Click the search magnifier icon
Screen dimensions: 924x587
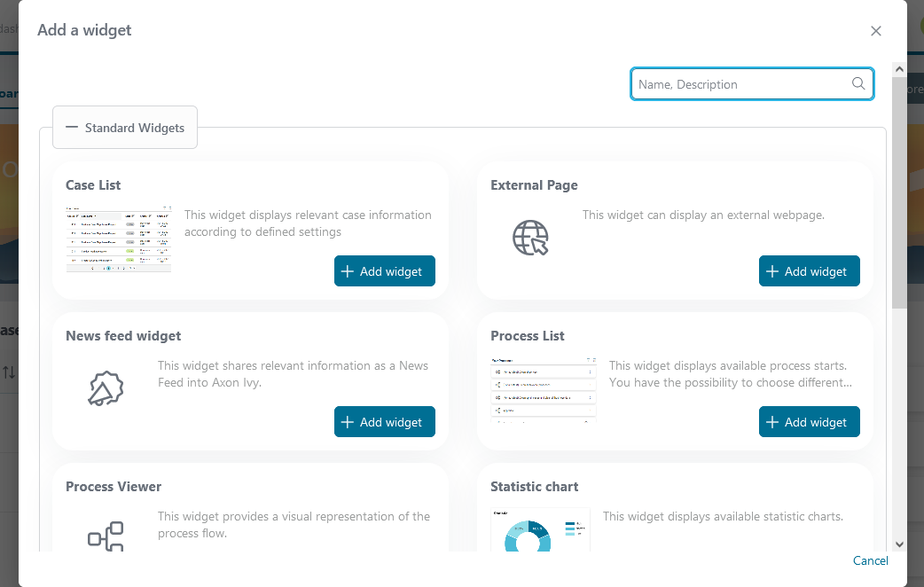858,83
